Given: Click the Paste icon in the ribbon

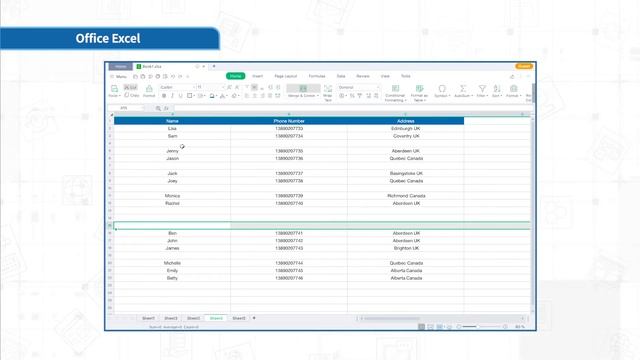Looking at the screenshot, I should click(x=114, y=88).
